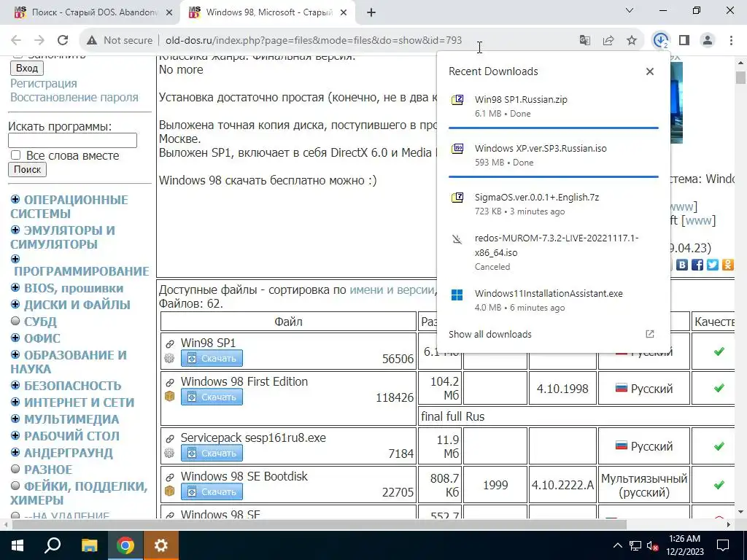
Task: Open Win98 SP1.Russian.zip download
Action: (554, 106)
